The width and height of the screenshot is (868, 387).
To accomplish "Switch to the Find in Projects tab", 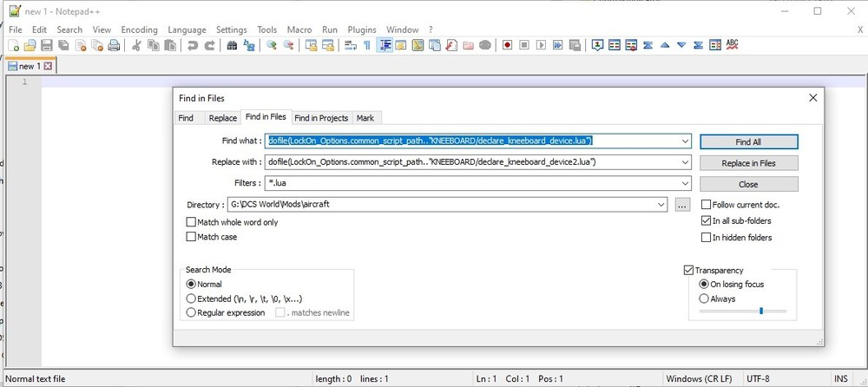I will [321, 118].
